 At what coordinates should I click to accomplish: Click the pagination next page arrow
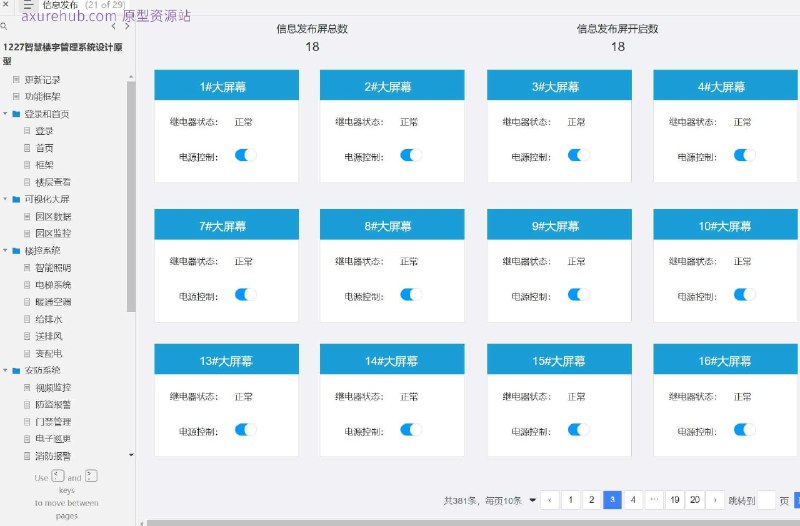[x=715, y=500]
